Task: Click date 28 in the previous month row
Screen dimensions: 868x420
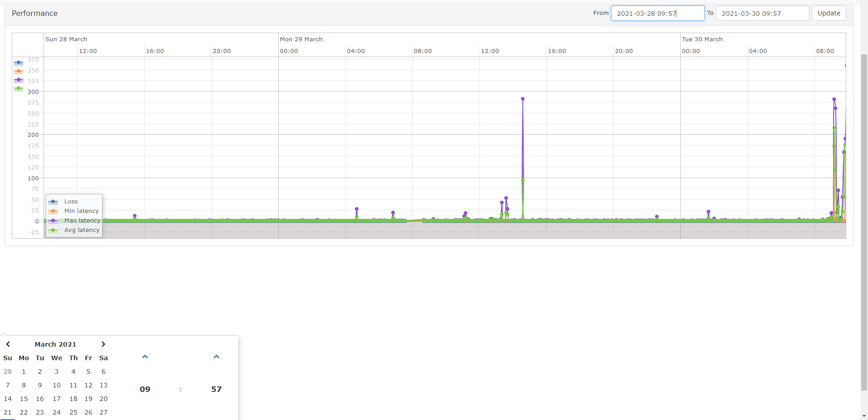Action: coord(7,372)
